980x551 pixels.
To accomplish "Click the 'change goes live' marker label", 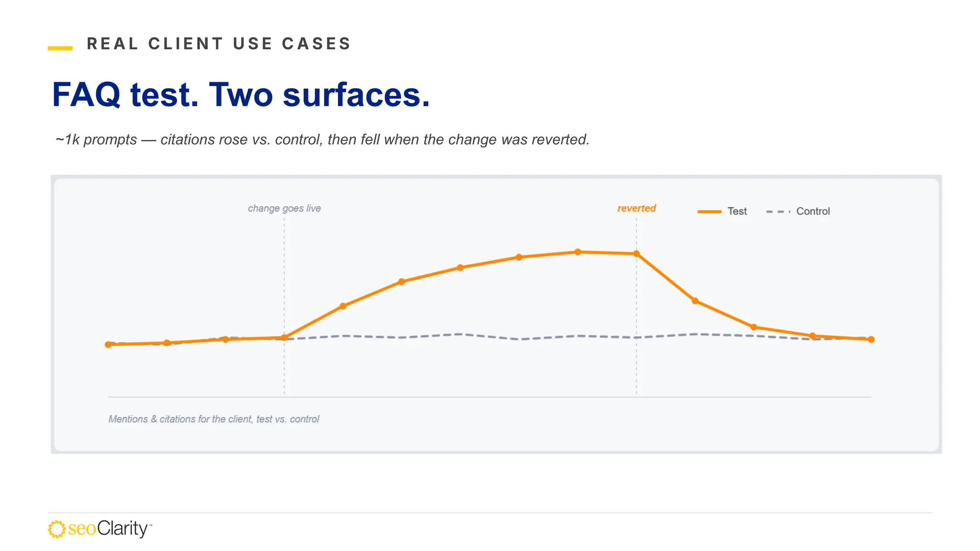I will pos(284,209).
